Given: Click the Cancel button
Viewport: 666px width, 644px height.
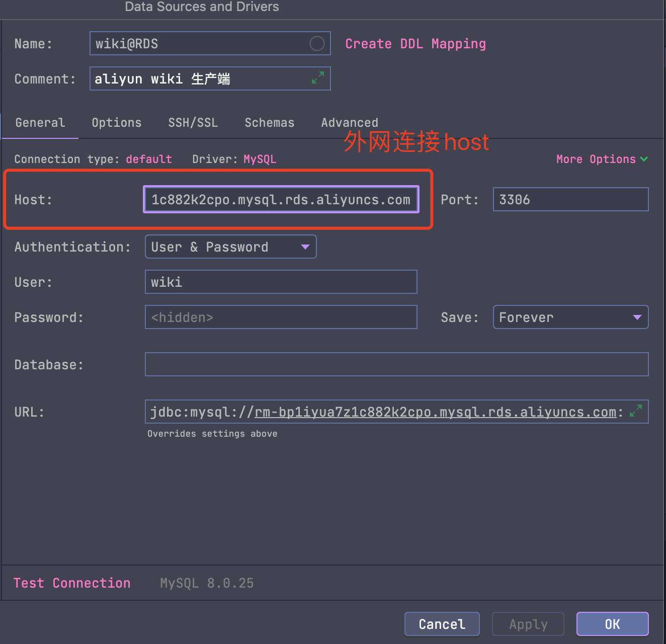Looking at the screenshot, I should pos(442,624).
